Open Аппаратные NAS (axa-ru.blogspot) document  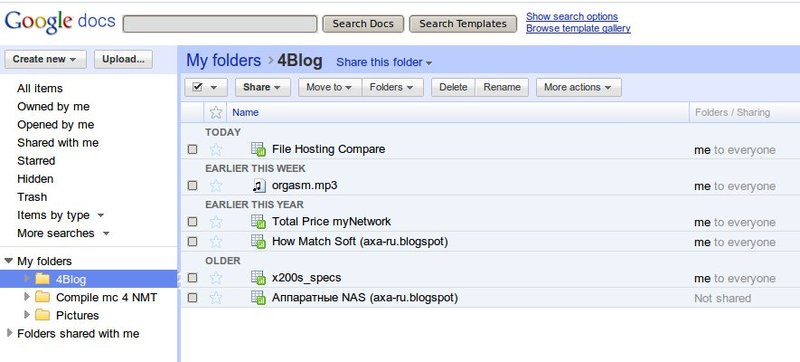tap(365, 297)
